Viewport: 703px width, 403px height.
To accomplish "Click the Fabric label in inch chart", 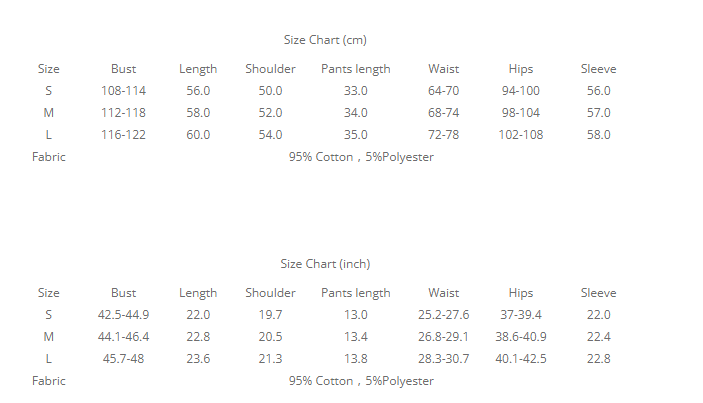I will click(x=49, y=381).
